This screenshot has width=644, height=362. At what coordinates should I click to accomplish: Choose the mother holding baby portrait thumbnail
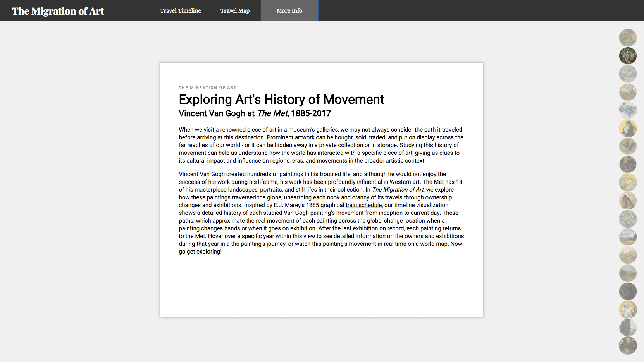point(628,309)
